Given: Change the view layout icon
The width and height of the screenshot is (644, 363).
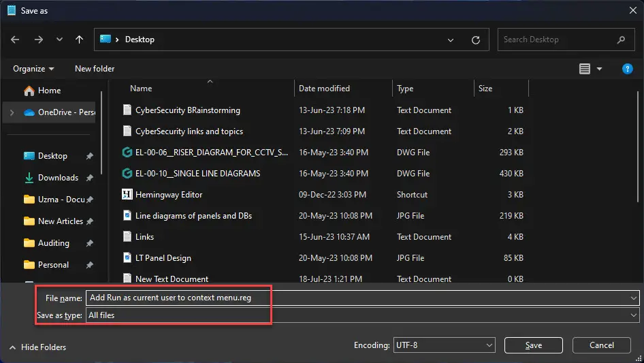Looking at the screenshot, I should (585, 69).
